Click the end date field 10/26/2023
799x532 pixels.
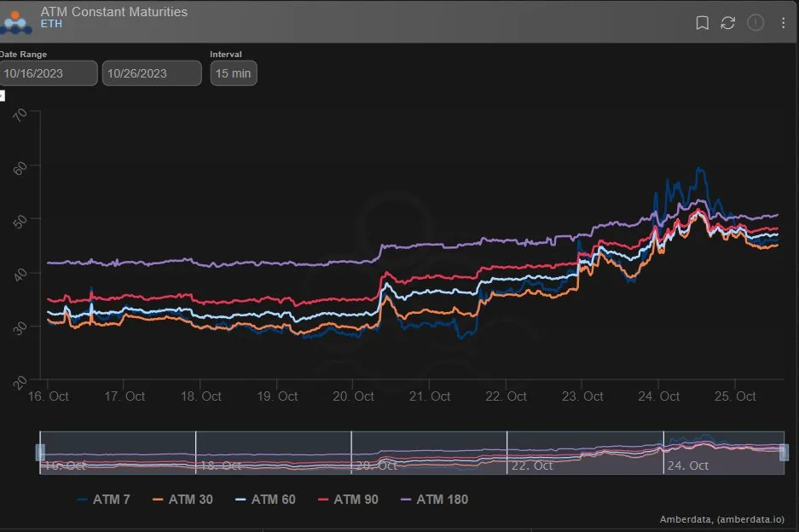[152, 73]
